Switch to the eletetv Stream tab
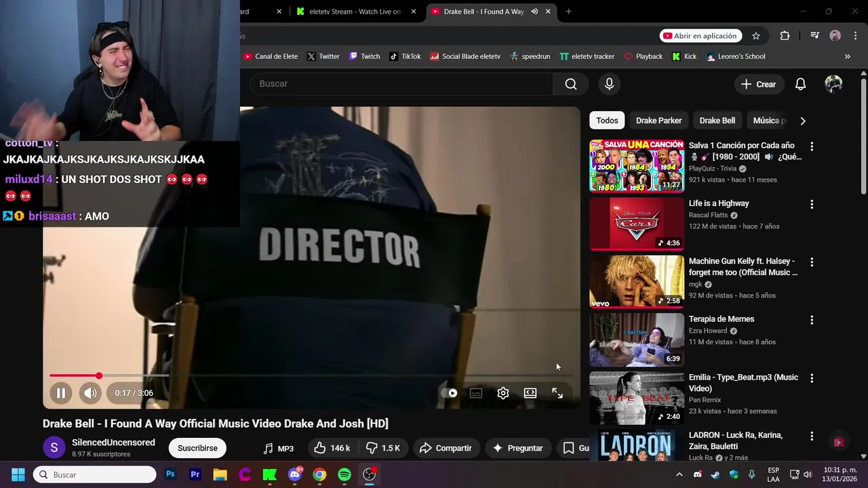 click(x=354, y=12)
